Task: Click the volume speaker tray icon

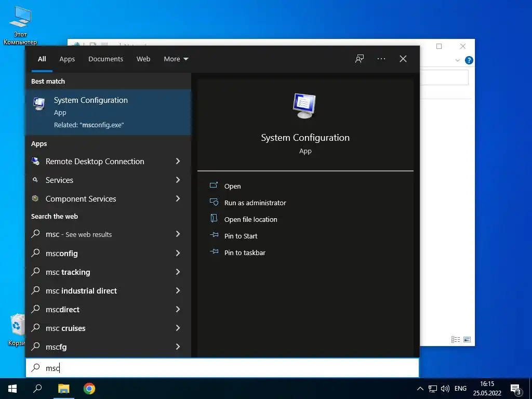Action: tap(445, 389)
